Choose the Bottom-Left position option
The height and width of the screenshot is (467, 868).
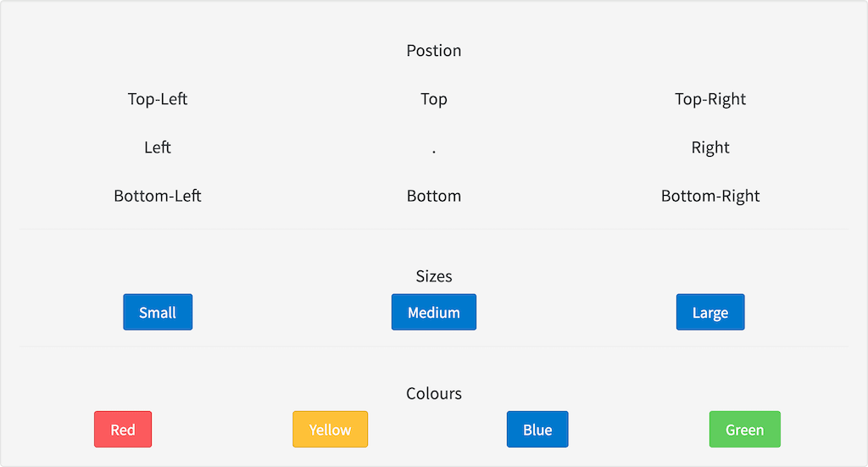coord(158,196)
